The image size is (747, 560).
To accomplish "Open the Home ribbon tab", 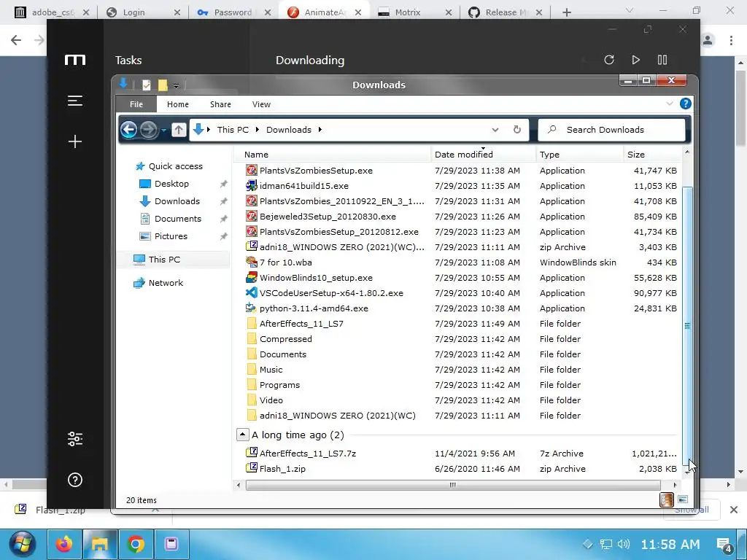I will (178, 104).
